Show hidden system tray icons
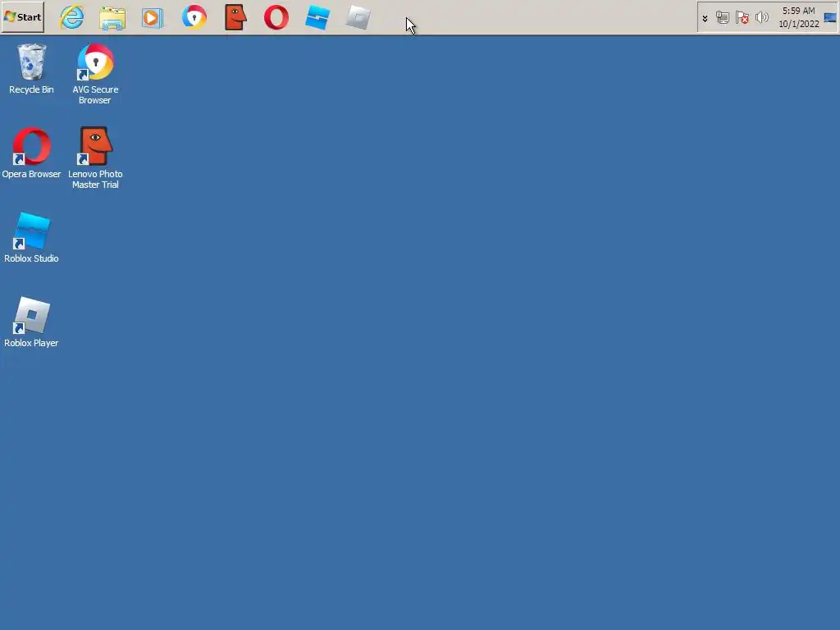 coord(705,18)
